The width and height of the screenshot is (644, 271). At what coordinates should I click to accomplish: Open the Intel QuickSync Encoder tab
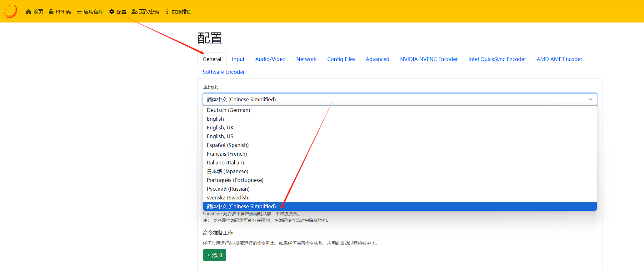pyautogui.click(x=497, y=59)
